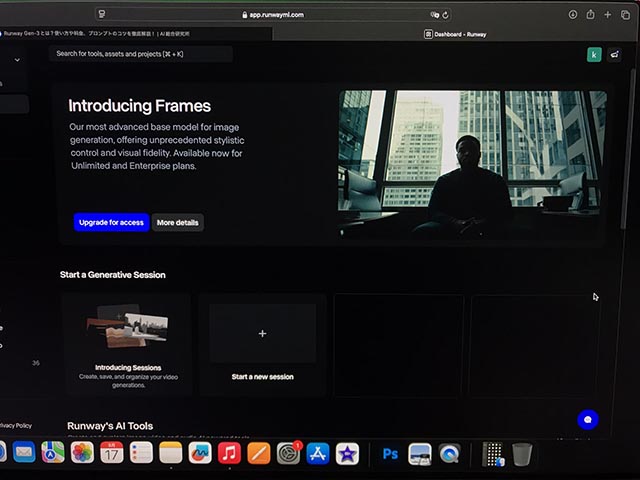The image size is (640, 480).
Task: Click the Start a Generative Session heading
Action: coord(113,275)
